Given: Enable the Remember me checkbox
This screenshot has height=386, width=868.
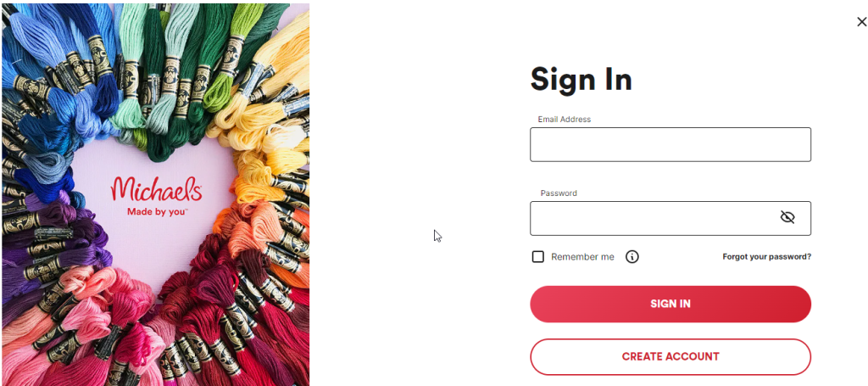Looking at the screenshot, I should pos(537,257).
